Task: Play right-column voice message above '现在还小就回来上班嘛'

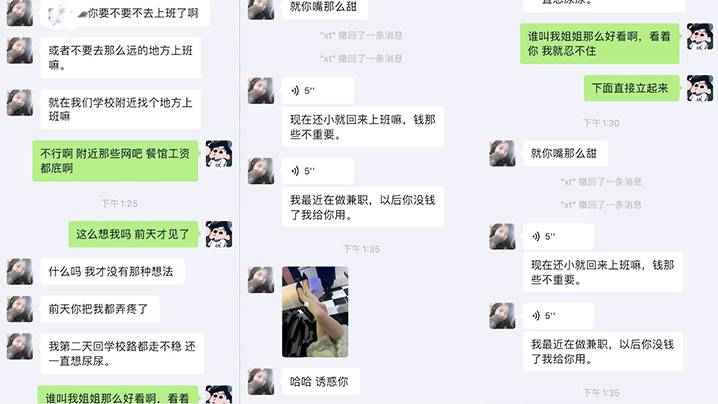Action: pos(559,237)
